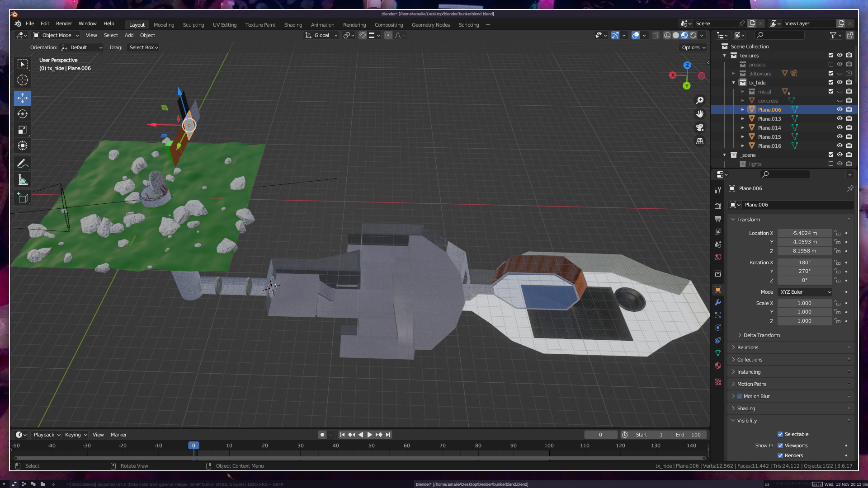Uncheck the Selectable checkbox

pos(780,434)
